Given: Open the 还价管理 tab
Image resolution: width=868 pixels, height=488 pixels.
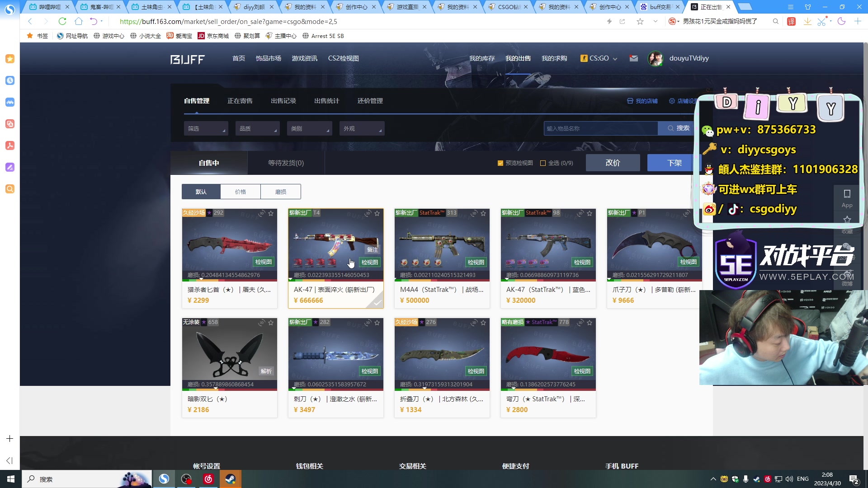Looking at the screenshot, I should (370, 101).
